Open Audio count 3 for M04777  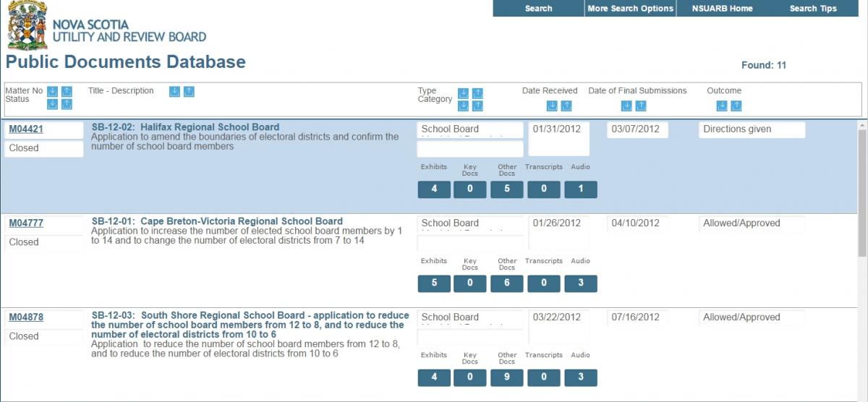pyautogui.click(x=580, y=283)
